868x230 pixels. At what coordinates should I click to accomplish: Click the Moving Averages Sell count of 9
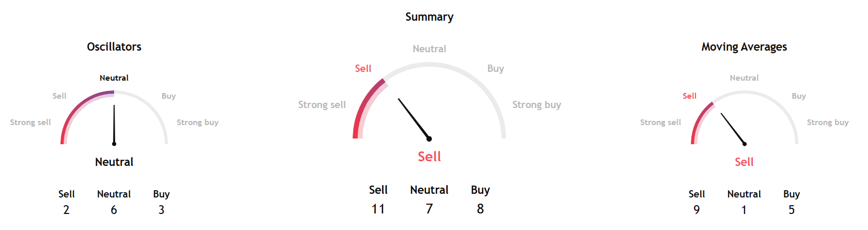[x=697, y=210]
